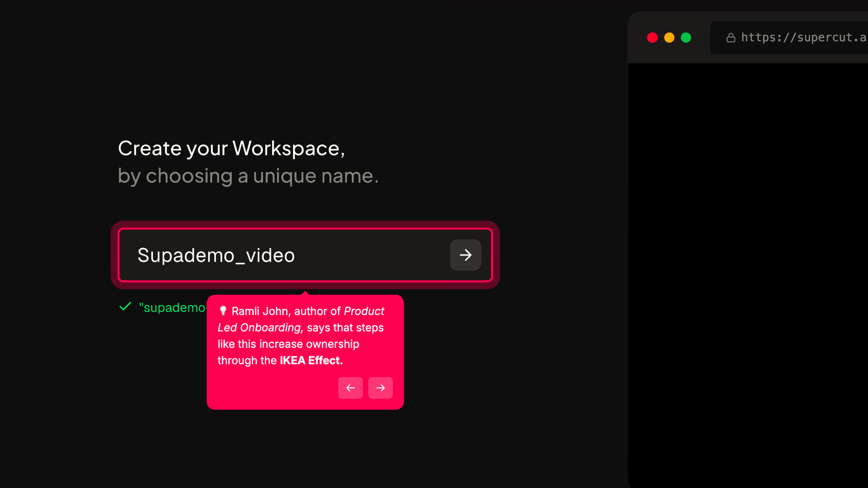The height and width of the screenshot is (488, 868).
Task: Click the lightbulb icon in the tooltip
Action: pos(223,311)
